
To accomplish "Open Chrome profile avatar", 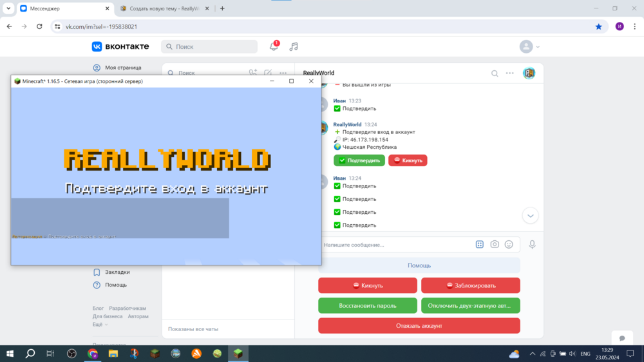I will tap(620, 26).
